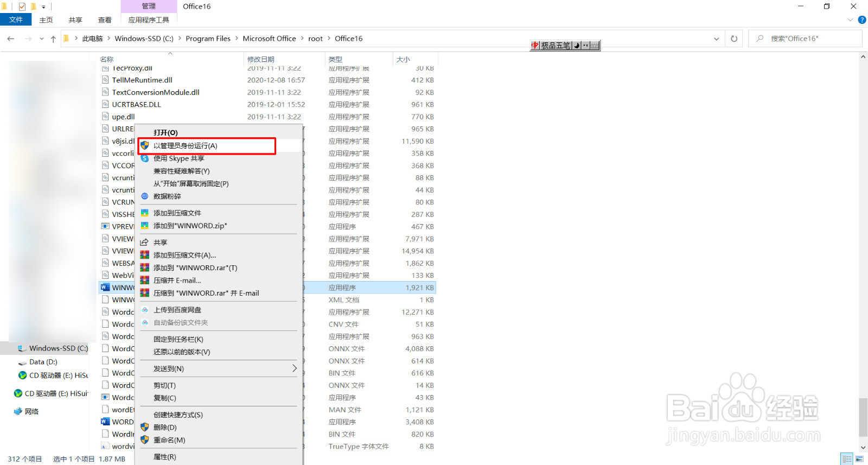Viewport: 868px width, 465px height.
Task: Expand address bar history dropdown
Action: 717,39
